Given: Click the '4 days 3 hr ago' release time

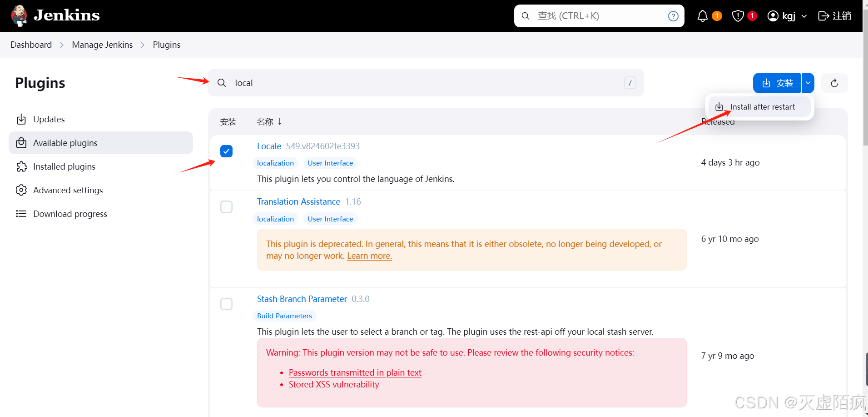Looking at the screenshot, I should pyautogui.click(x=730, y=162).
